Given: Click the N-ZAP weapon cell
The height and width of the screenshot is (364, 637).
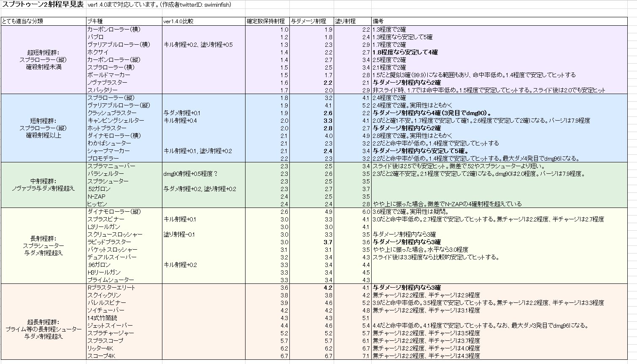Looking at the screenshot, I should tap(124, 197).
